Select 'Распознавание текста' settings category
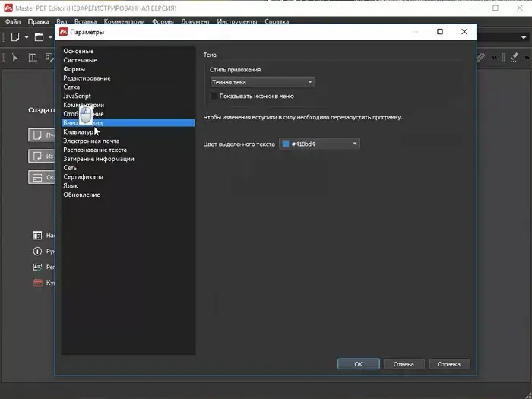Screen dimensions: 532x399 click(95, 150)
